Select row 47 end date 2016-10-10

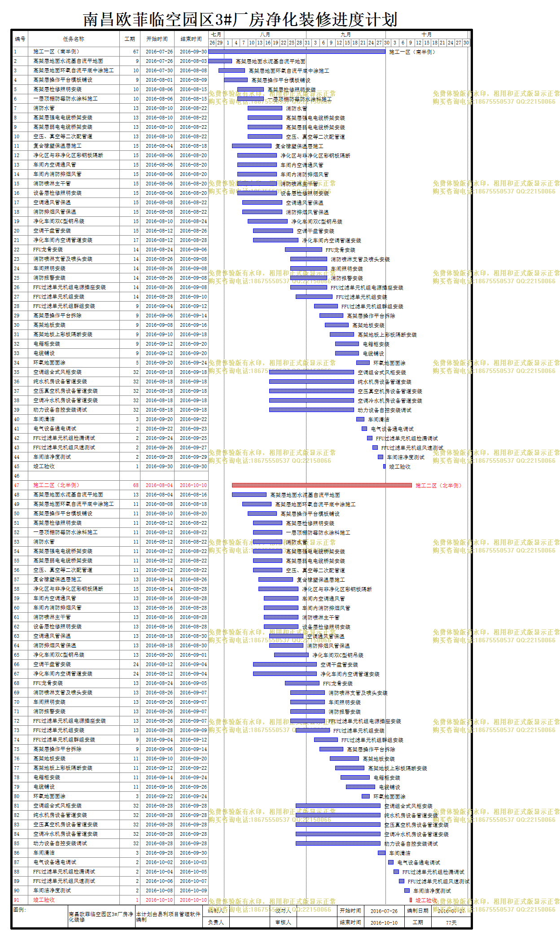click(x=193, y=485)
